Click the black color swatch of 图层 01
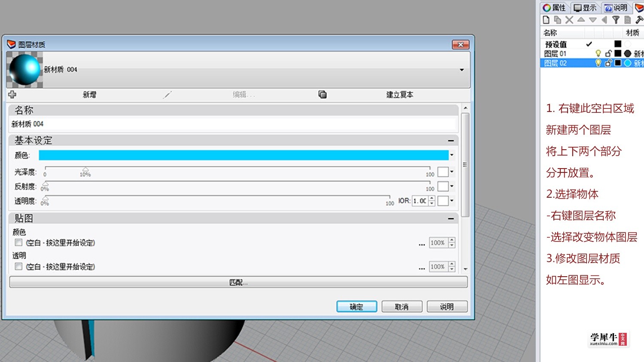The height and width of the screenshot is (362, 644). click(618, 53)
